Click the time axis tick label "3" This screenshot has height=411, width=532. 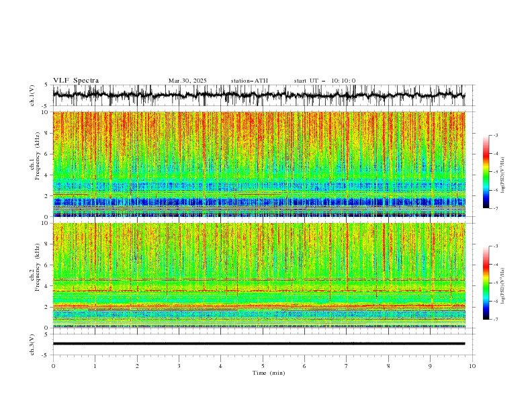point(179,366)
